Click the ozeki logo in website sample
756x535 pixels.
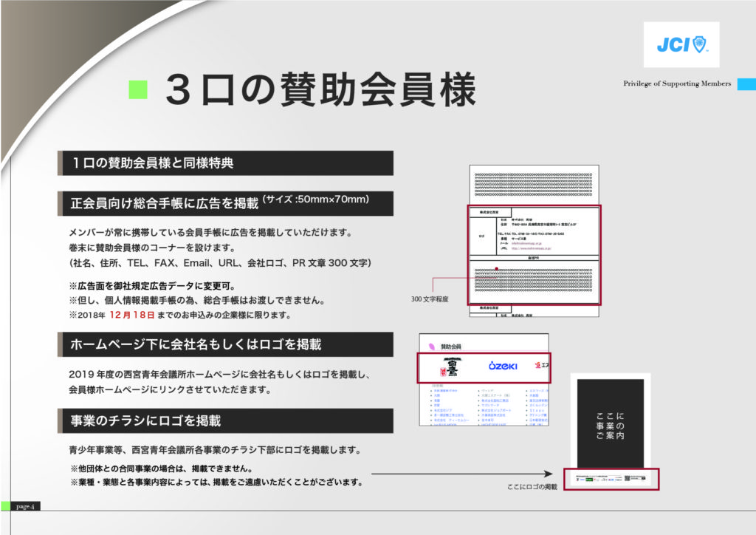click(502, 367)
